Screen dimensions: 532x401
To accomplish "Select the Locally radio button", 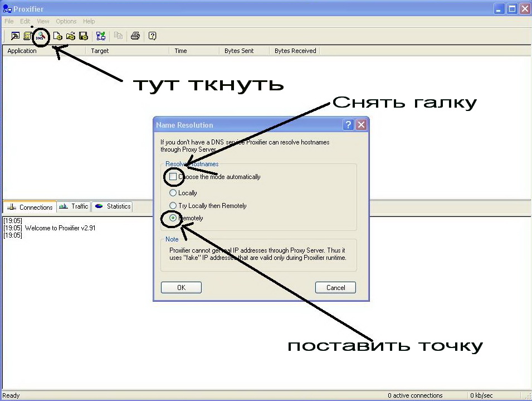I will 173,192.
